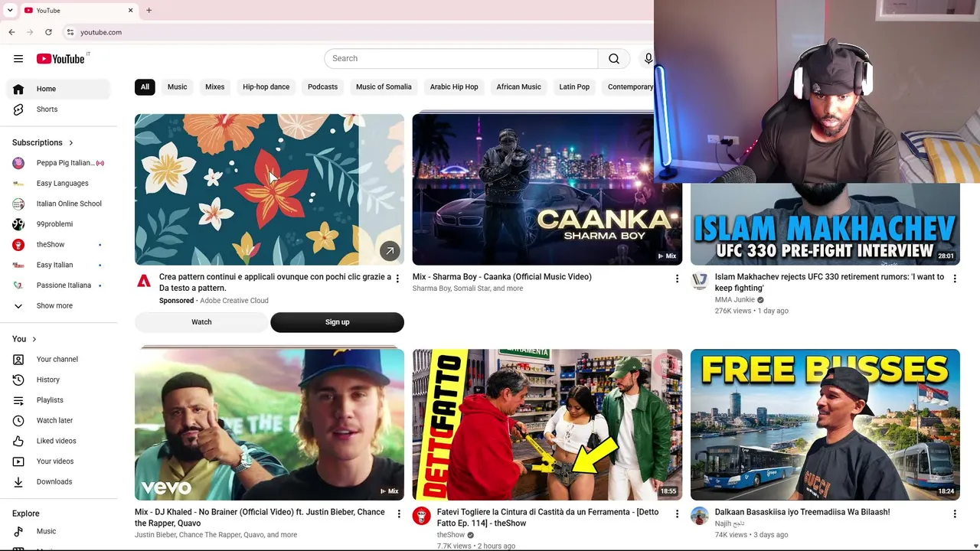This screenshot has width=980, height=551.
Task: Open the browser tab search dropdown
Action: tap(10, 11)
